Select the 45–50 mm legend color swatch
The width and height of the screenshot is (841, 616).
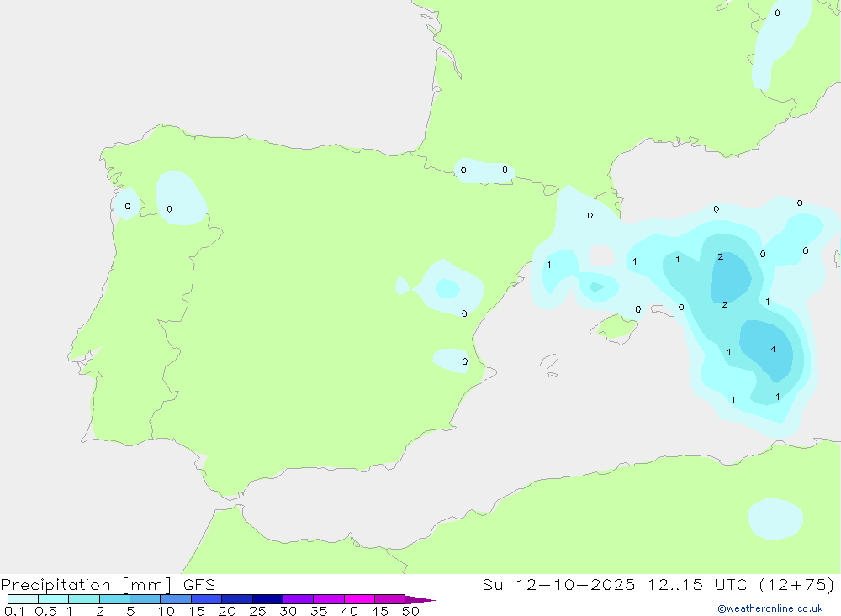[390, 599]
